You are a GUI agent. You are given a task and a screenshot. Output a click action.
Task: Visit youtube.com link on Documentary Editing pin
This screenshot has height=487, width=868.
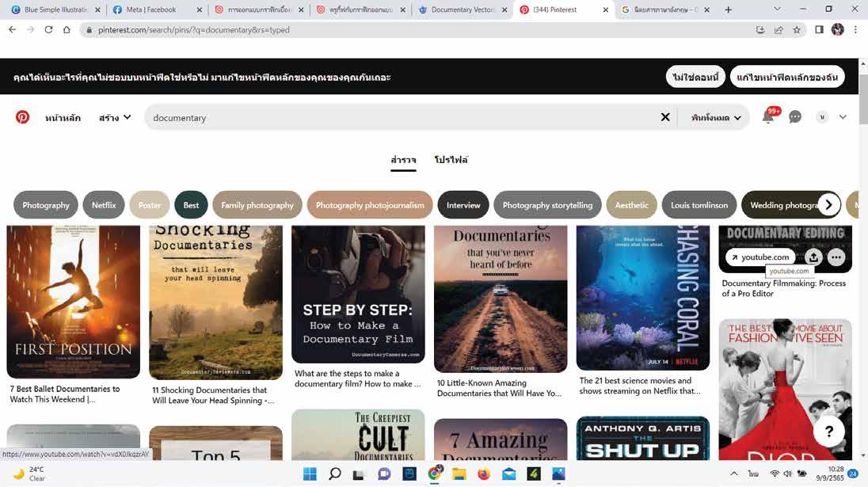(x=760, y=257)
